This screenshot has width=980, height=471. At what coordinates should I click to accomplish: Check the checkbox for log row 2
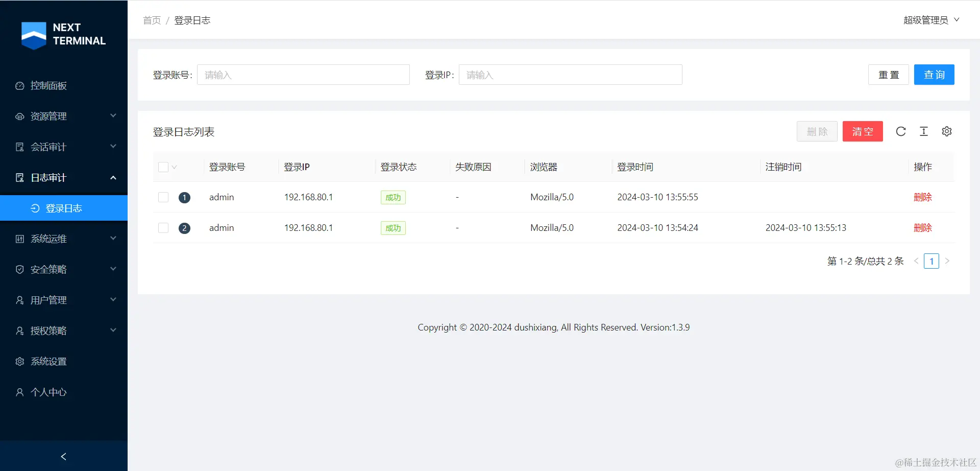[x=163, y=228]
